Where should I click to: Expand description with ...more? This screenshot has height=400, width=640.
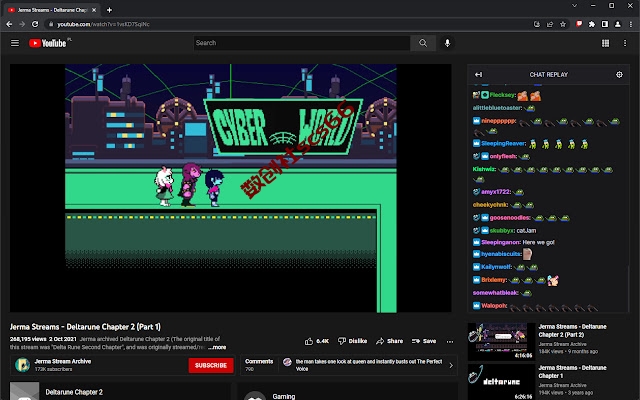217,347
